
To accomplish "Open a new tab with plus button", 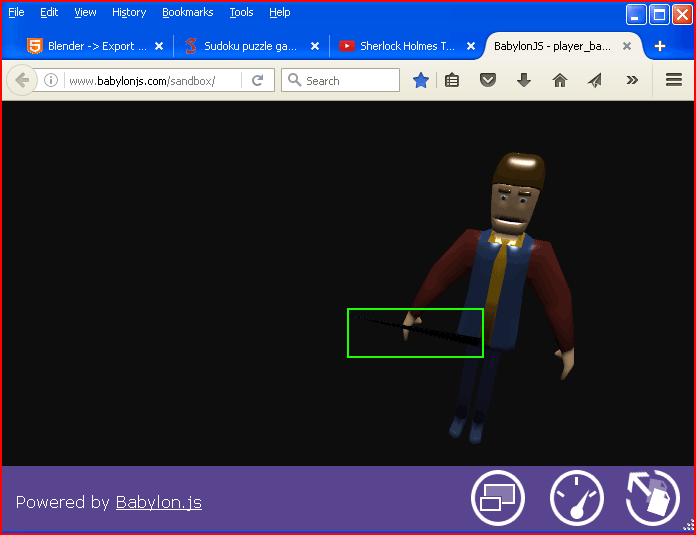I will [660, 46].
